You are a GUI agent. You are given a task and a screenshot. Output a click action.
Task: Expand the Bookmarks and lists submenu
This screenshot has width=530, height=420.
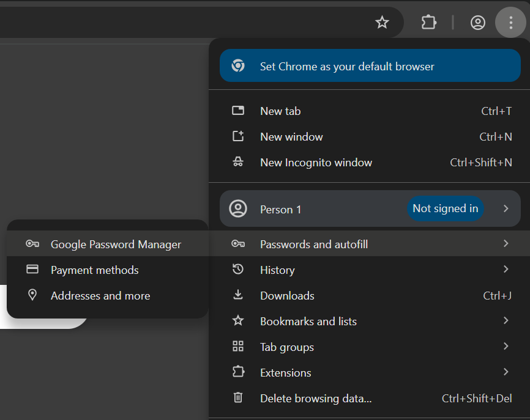(x=370, y=321)
